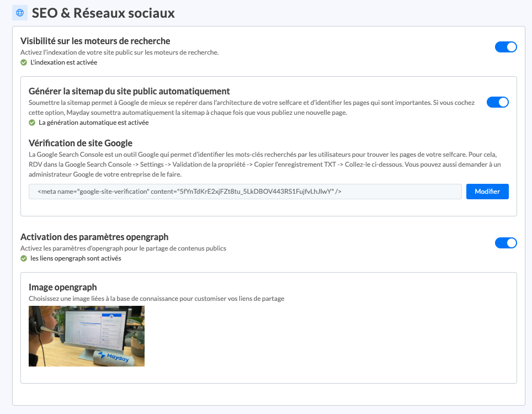Click the globe icon beside SEO title
Screen dimensions: 532x414
point(20,13)
